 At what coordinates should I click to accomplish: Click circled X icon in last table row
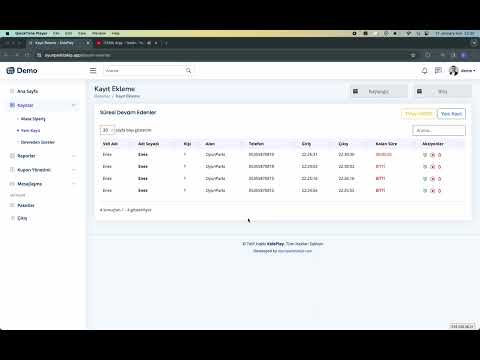(x=433, y=191)
